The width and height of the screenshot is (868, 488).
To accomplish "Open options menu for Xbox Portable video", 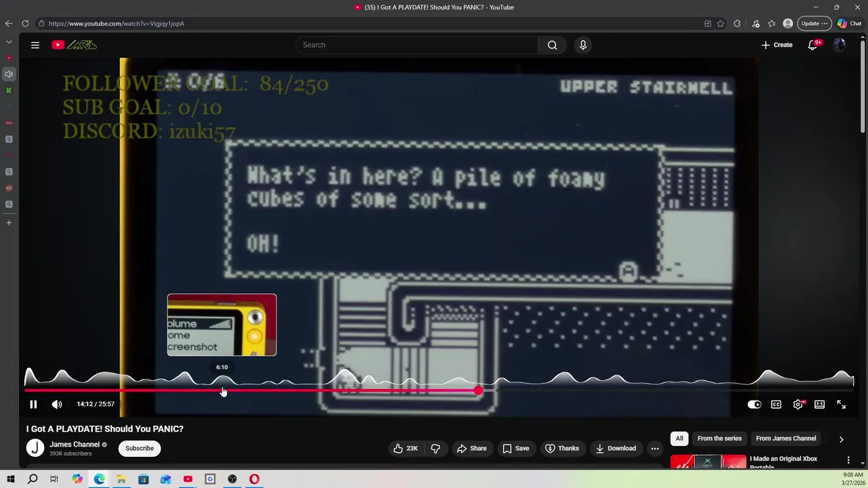I will click(x=848, y=460).
